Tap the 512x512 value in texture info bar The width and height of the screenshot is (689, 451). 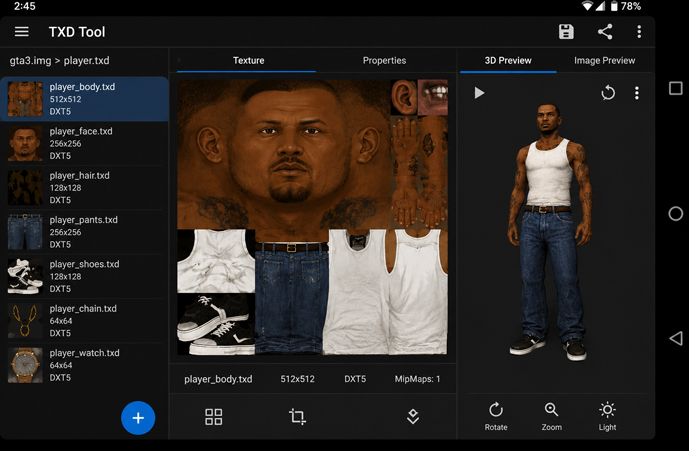[x=297, y=379]
